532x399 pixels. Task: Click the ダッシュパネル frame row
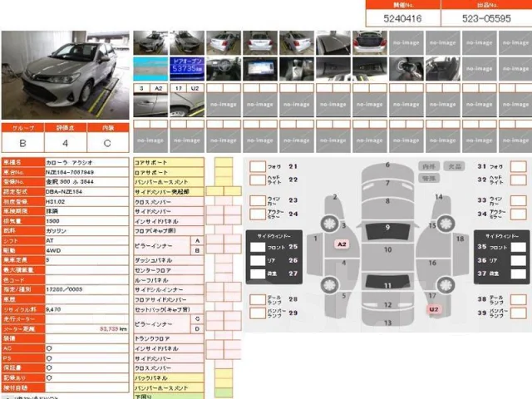[x=169, y=260]
